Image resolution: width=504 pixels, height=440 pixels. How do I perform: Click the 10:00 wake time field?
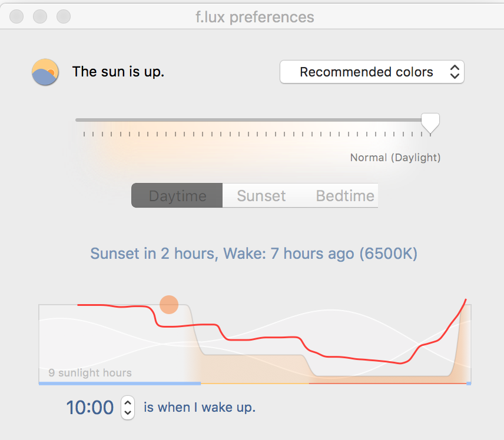point(90,408)
